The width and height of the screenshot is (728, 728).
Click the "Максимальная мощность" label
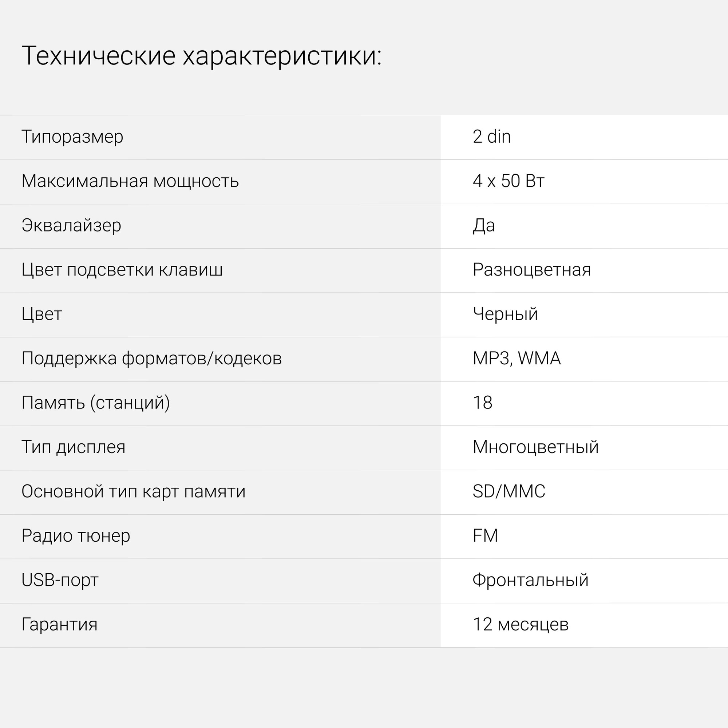[x=130, y=181]
